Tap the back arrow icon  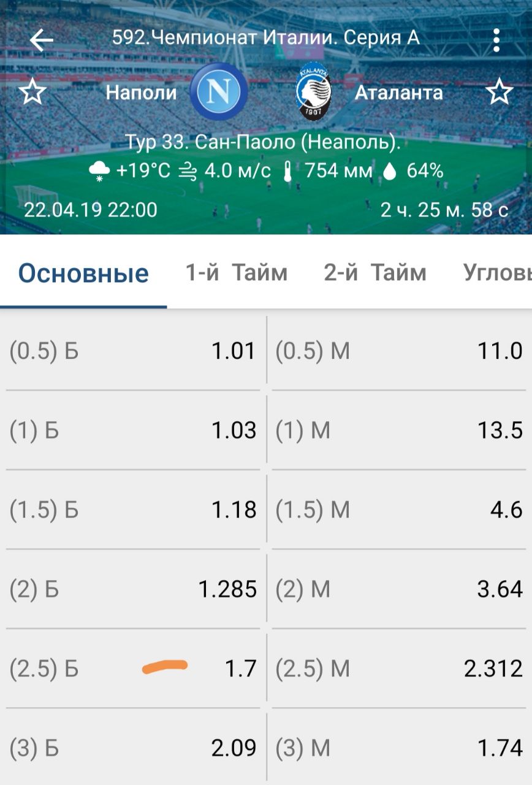[x=42, y=40]
